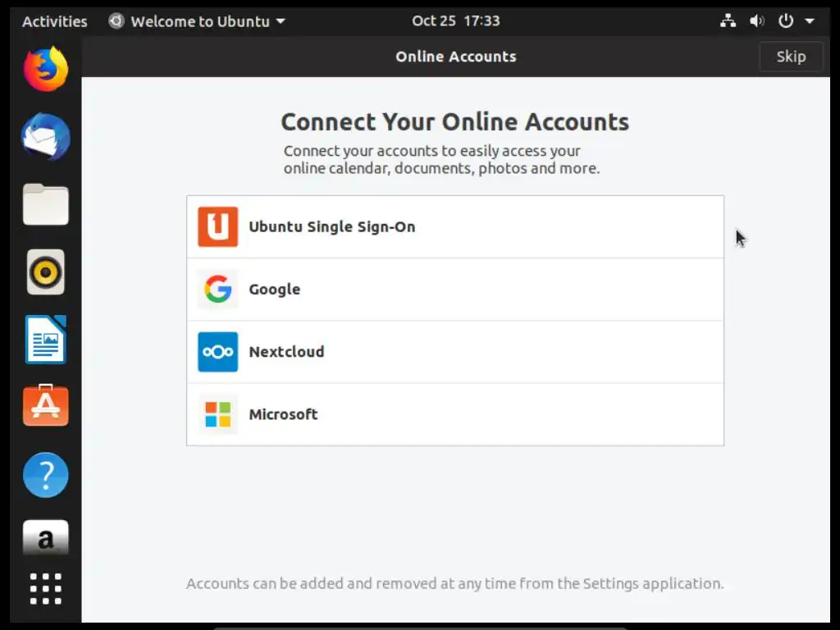The image size is (840, 630).
Task: Open Ubuntu Software store
Action: pyautogui.click(x=45, y=406)
